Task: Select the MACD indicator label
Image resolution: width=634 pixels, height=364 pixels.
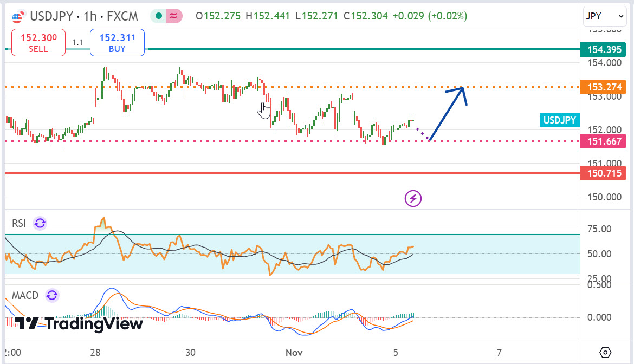Action: pyautogui.click(x=25, y=295)
